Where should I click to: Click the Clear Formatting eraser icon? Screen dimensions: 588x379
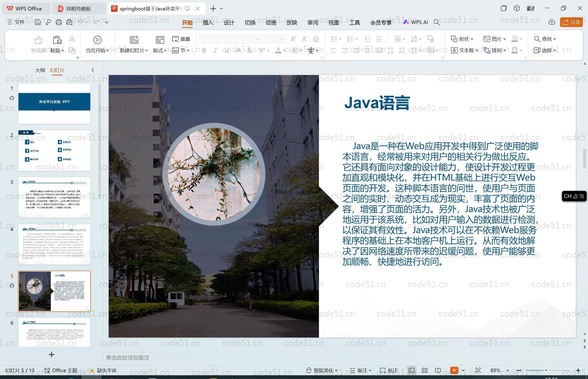pyautogui.click(x=316, y=39)
